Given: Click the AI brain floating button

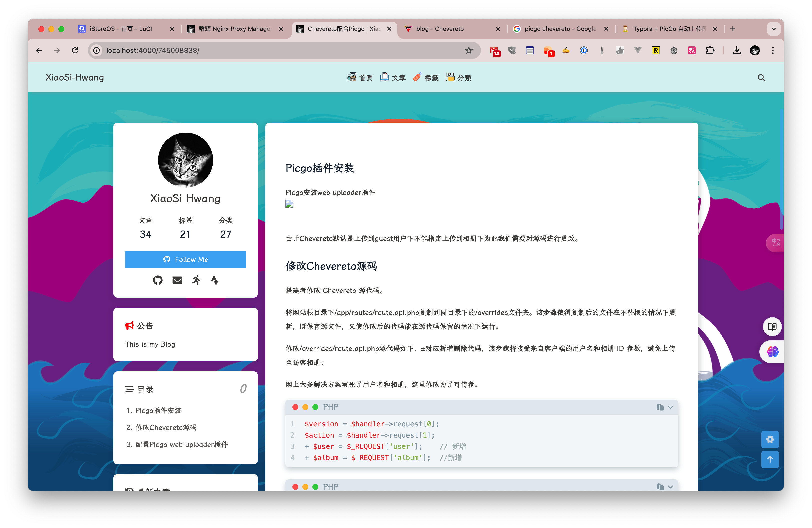Looking at the screenshot, I should pyautogui.click(x=772, y=352).
